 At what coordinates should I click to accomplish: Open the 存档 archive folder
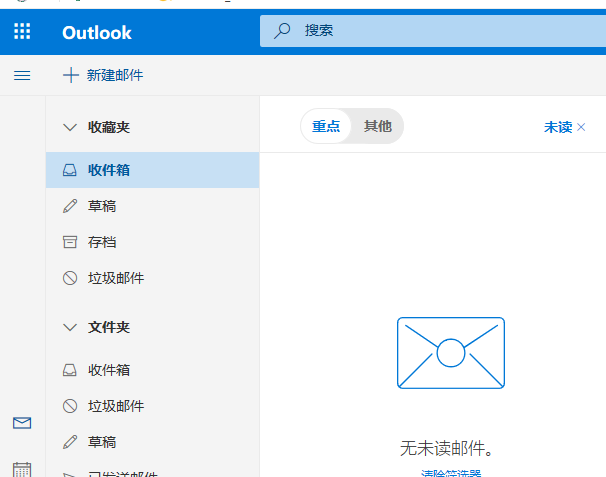point(101,242)
